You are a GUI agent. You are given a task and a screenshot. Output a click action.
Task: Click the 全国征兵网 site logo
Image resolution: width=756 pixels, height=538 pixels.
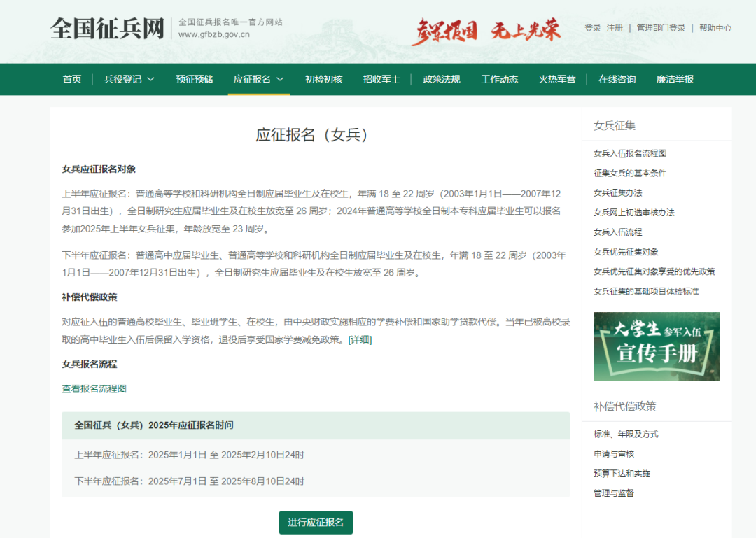click(107, 29)
